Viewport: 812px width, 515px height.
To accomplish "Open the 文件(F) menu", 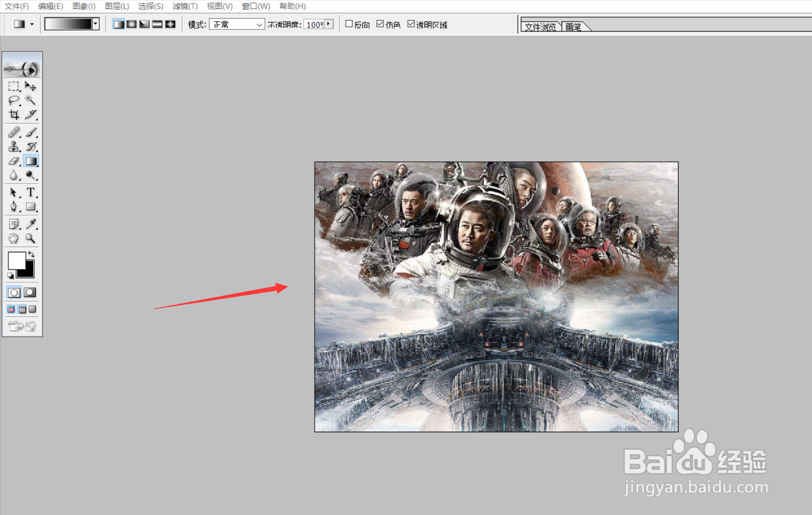I will [x=17, y=6].
